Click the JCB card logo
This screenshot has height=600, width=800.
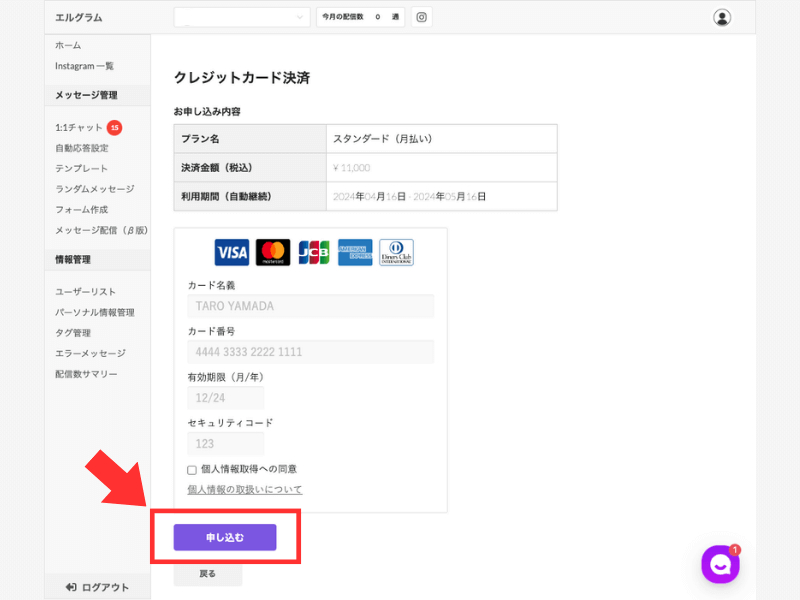(x=314, y=252)
